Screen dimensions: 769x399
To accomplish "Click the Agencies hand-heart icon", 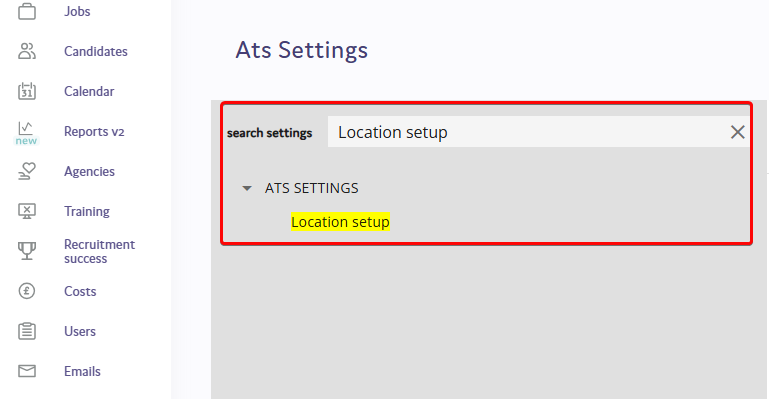I will pos(27,171).
